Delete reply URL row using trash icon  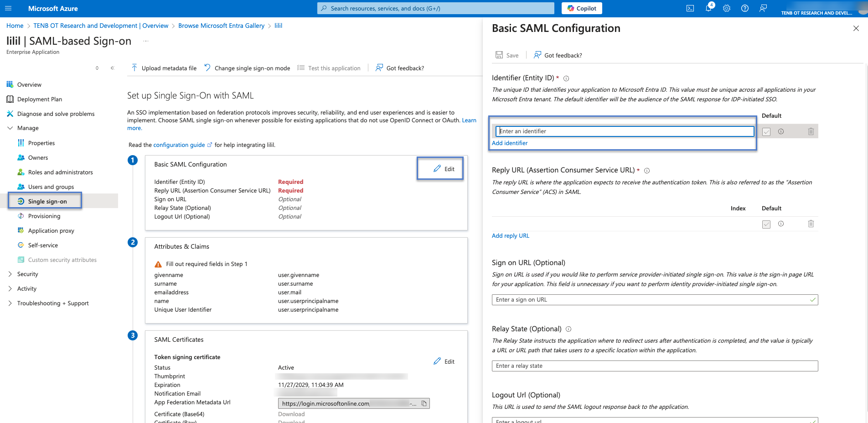click(811, 224)
